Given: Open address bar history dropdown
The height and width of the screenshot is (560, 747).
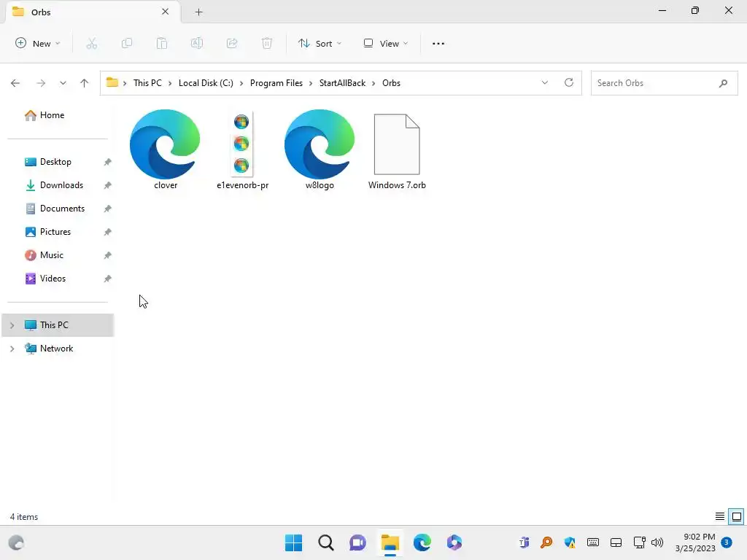Looking at the screenshot, I should [x=544, y=82].
